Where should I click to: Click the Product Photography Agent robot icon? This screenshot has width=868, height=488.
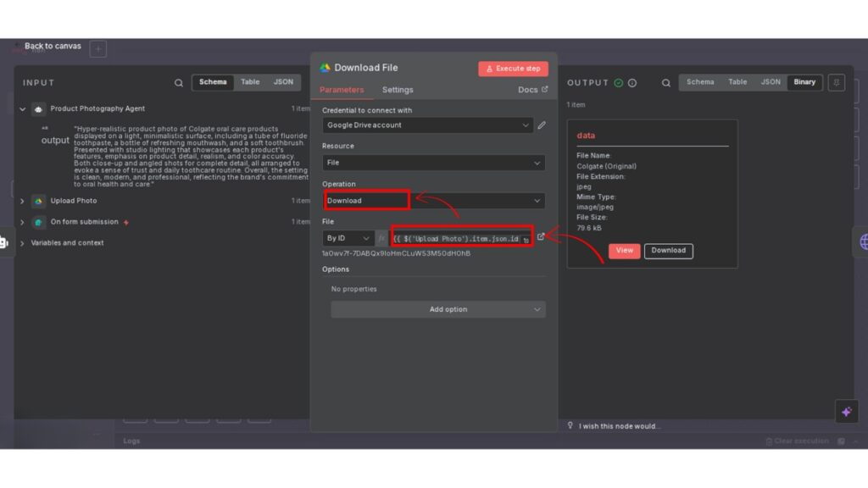[38, 109]
